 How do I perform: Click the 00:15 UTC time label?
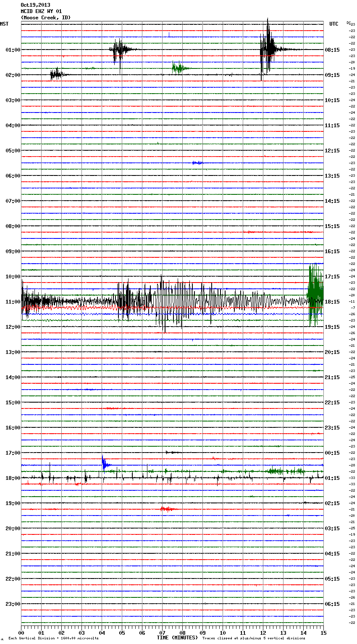332,453
